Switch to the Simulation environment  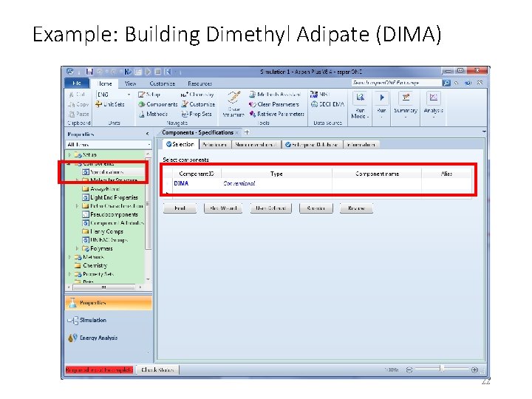point(108,320)
